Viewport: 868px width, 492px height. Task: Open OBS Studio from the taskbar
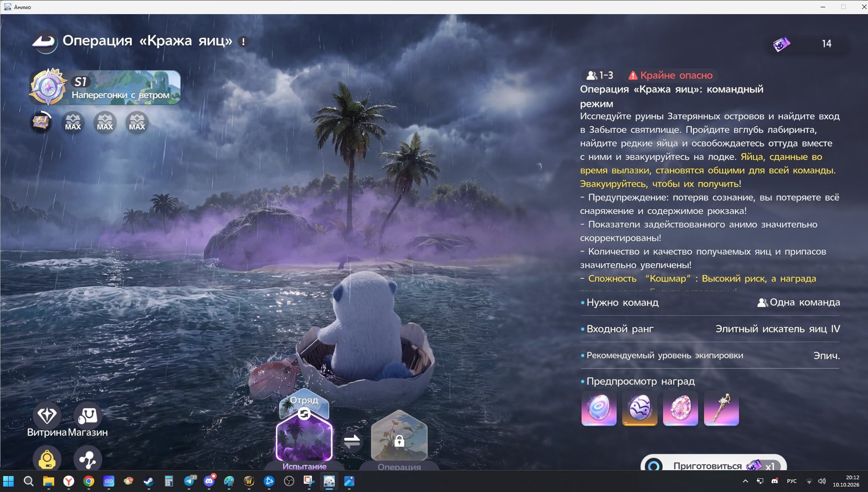(289, 481)
